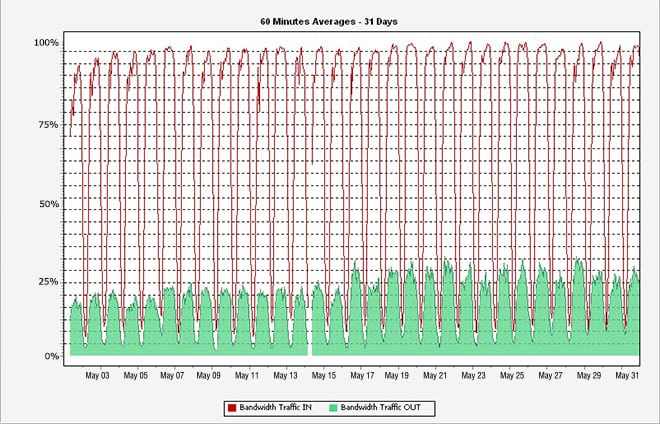660x424 pixels.
Task: Select the 'Bandwidth Traffic IN' legend label
Action: pyautogui.click(x=276, y=407)
